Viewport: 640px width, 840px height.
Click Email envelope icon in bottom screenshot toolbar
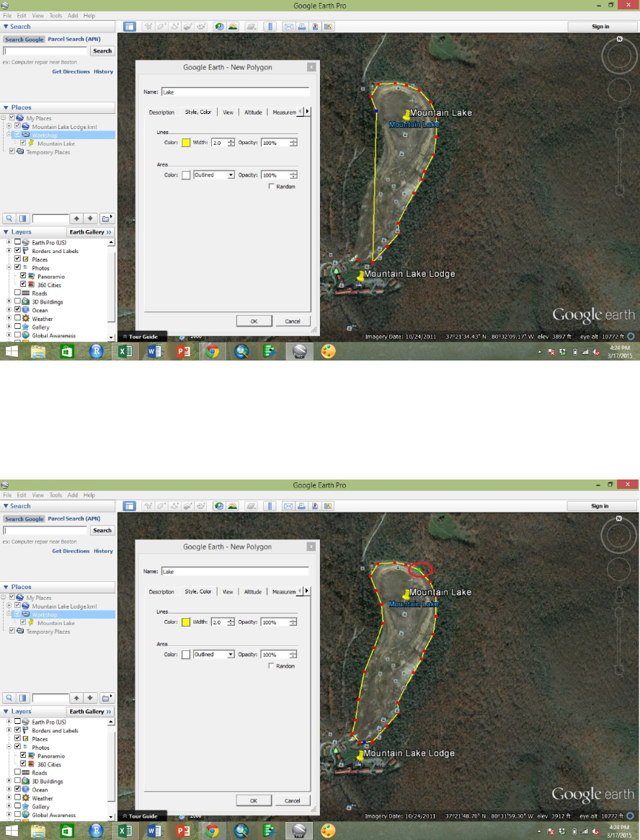(289, 505)
